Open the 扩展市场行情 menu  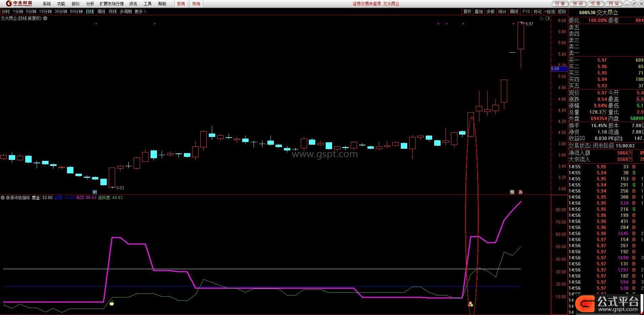[111, 4]
